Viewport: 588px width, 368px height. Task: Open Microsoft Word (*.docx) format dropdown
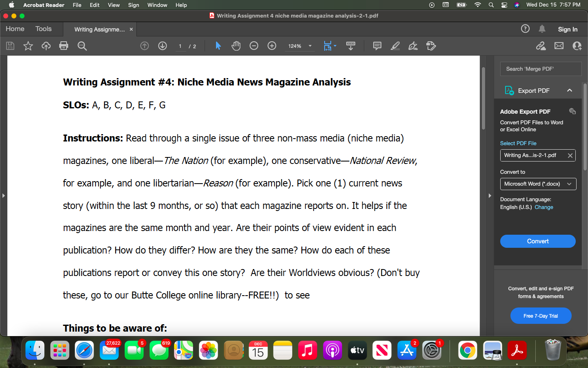[x=538, y=184]
